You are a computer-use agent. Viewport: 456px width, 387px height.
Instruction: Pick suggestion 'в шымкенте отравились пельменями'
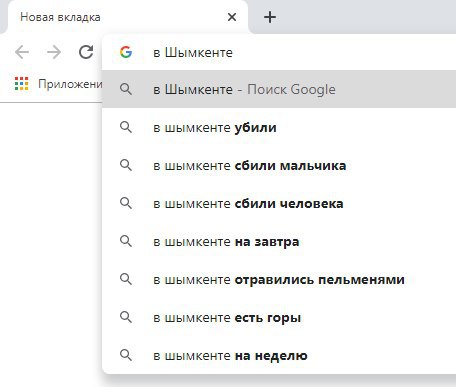click(x=279, y=279)
